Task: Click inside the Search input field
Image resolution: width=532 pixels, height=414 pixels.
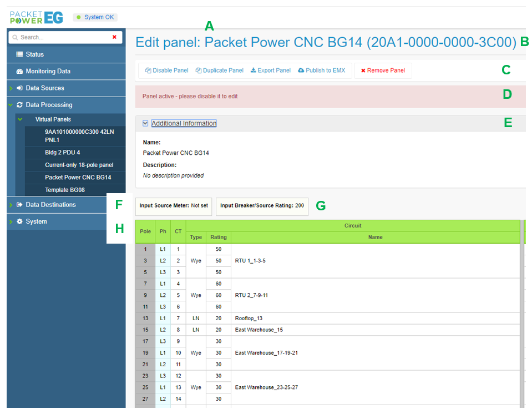Action: pos(61,37)
